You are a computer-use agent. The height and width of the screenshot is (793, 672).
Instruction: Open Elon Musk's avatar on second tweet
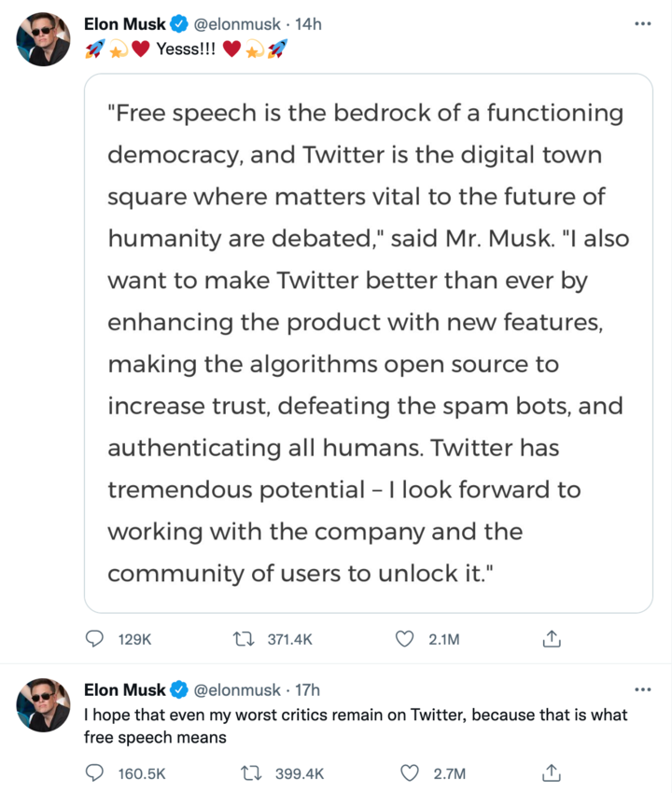43,705
